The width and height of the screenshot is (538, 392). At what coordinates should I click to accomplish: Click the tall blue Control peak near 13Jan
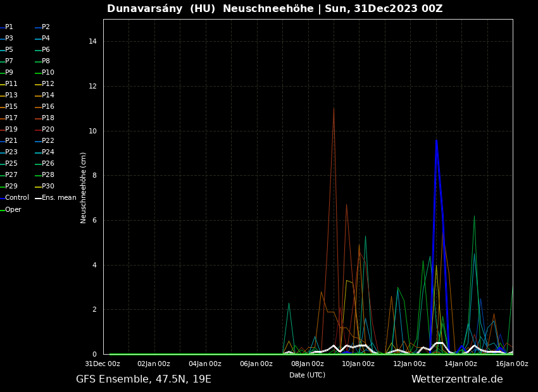(436, 141)
